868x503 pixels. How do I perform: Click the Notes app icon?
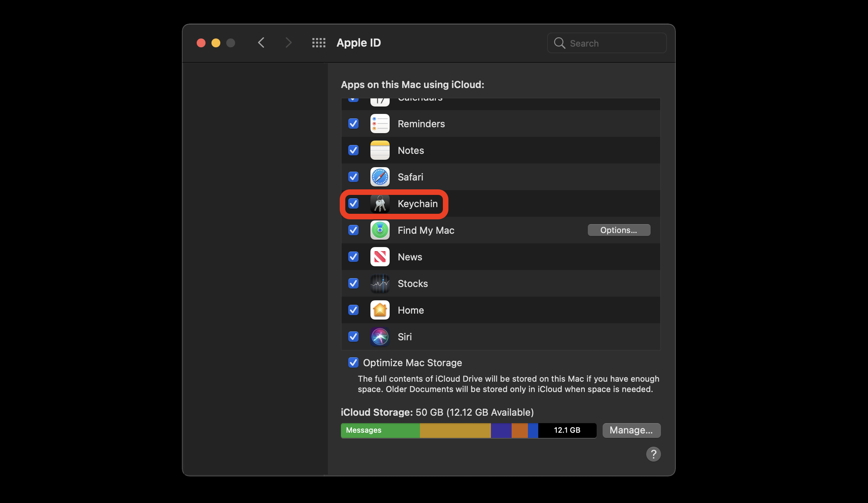379,150
